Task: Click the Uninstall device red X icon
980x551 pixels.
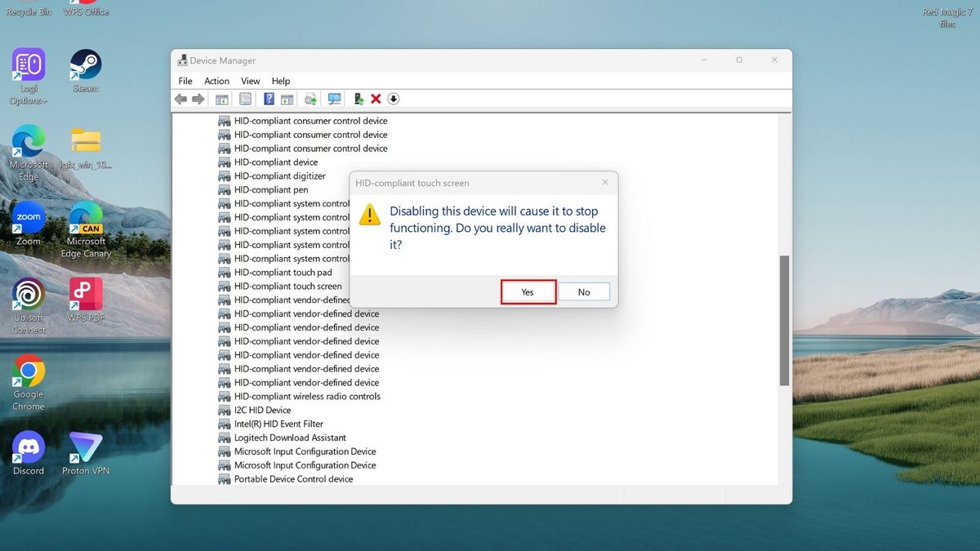Action: tap(375, 99)
